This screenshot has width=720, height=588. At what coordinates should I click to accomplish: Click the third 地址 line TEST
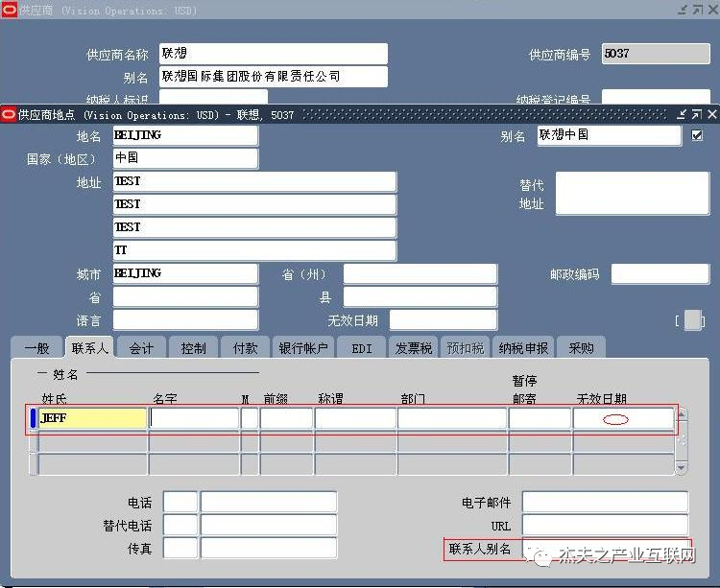(x=254, y=227)
